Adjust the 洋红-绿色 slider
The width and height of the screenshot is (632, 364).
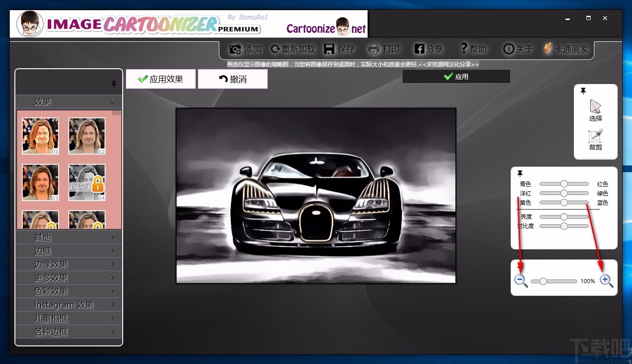click(x=564, y=193)
